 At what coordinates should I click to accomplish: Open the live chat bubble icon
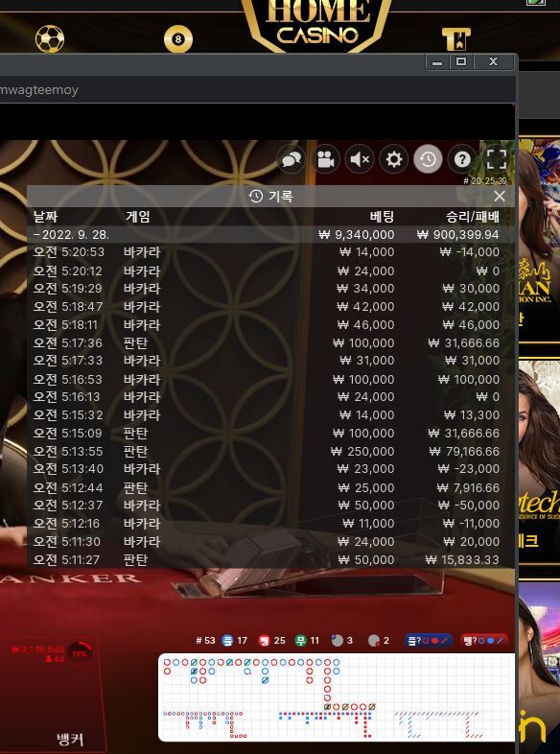coord(292,159)
